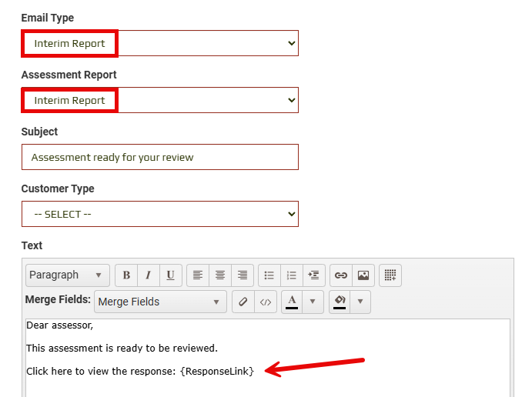Toggle bold formatting in the editor

point(126,275)
